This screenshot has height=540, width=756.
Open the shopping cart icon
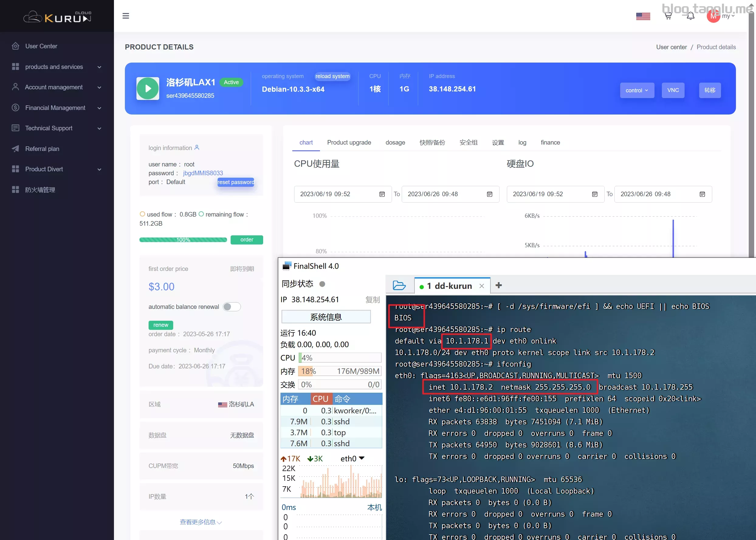(668, 16)
